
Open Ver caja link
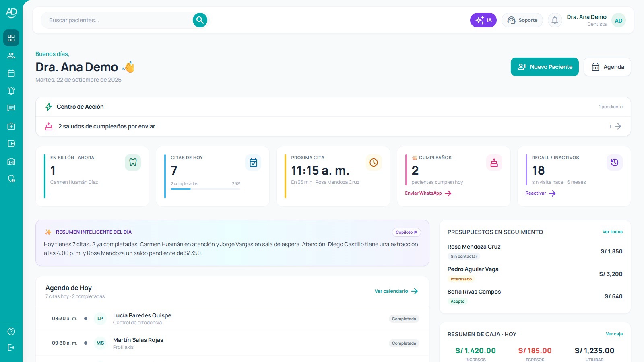click(x=614, y=334)
